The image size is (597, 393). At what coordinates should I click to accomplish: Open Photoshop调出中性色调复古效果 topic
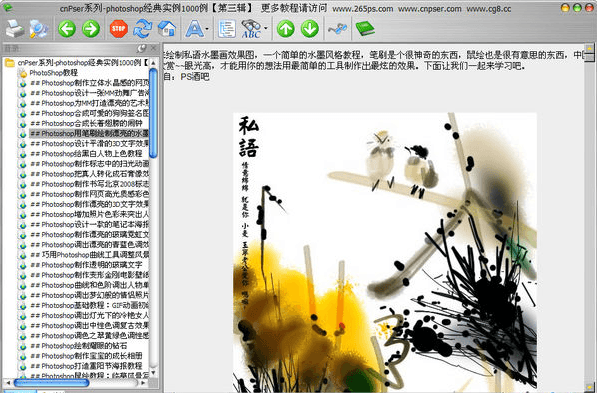89,326
